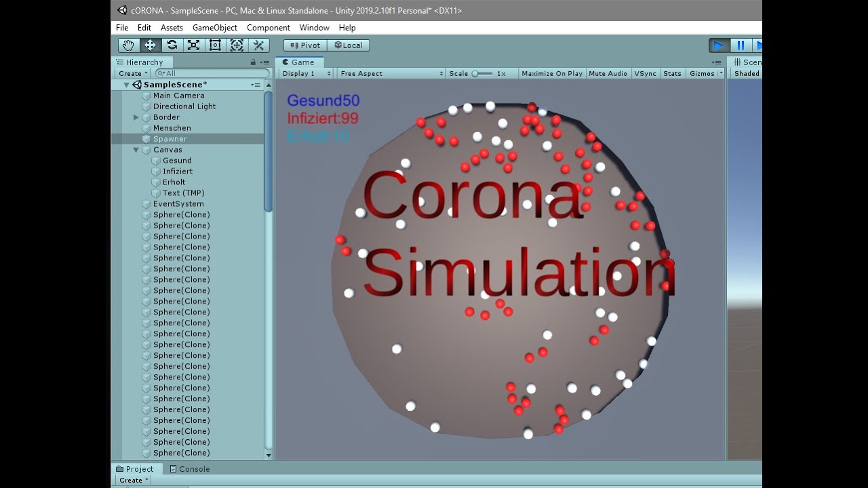Click the Hierarchy vertical scrollbar
This screenshot has width=868, height=488.
tap(269, 152)
